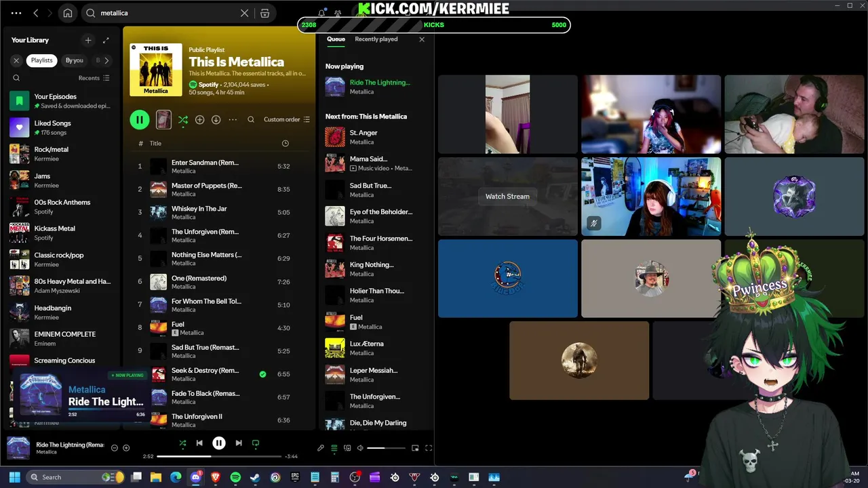The image size is (868, 488).
Task: Click the Windows taskbar Search box
Action: (x=75, y=477)
